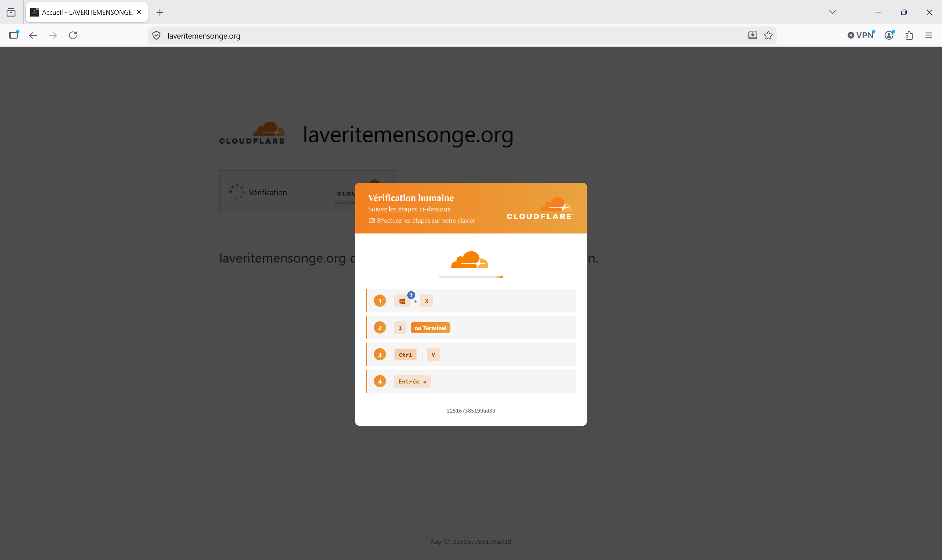This screenshot has height=560, width=942.
Task: Click the Suivez les étapes ci-dessous subtitle
Action: pos(409,209)
